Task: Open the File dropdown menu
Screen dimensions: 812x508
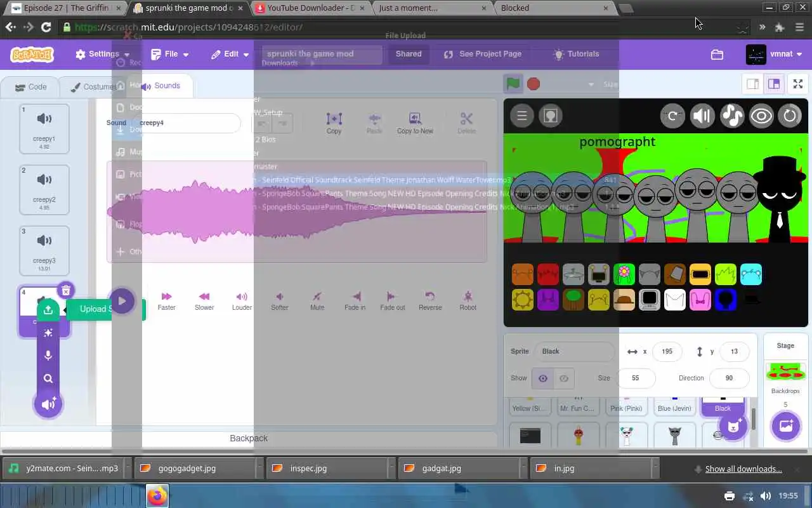Action: click(x=170, y=54)
